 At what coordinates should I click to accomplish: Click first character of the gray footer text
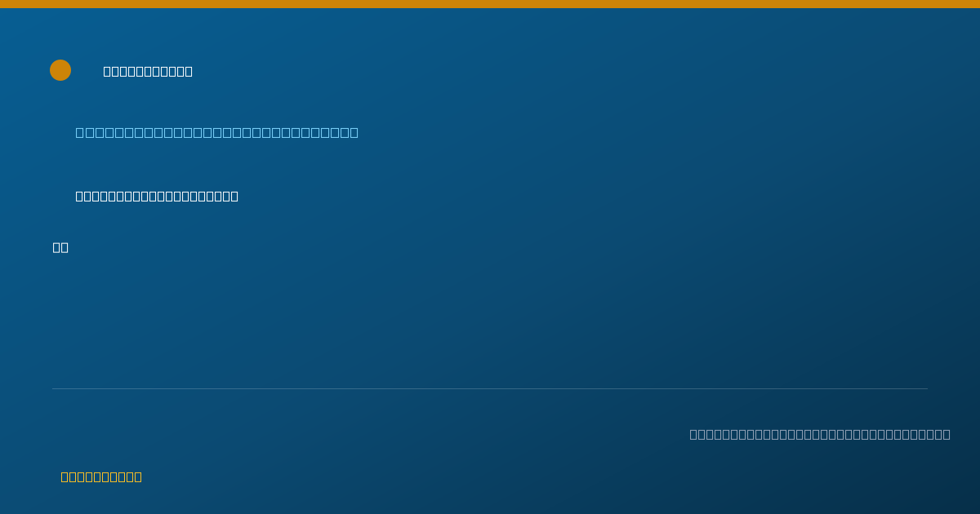click(693, 434)
